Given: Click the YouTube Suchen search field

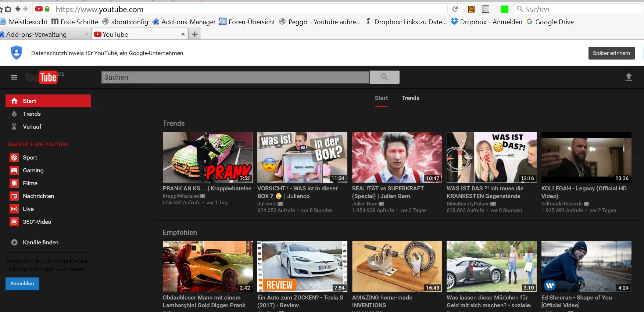Looking at the screenshot, I should (x=235, y=77).
